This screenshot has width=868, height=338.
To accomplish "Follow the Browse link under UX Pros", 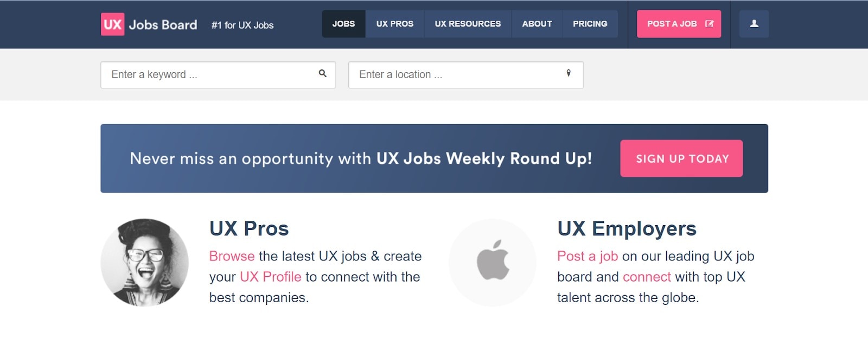I will pyautogui.click(x=232, y=256).
